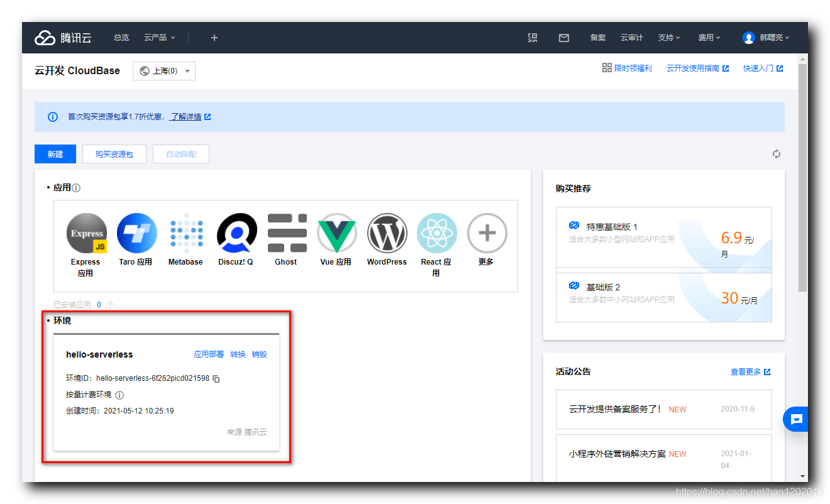Open the 韩曙亮 account dropdown
This screenshot has width=830, height=504.
click(766, 38)
